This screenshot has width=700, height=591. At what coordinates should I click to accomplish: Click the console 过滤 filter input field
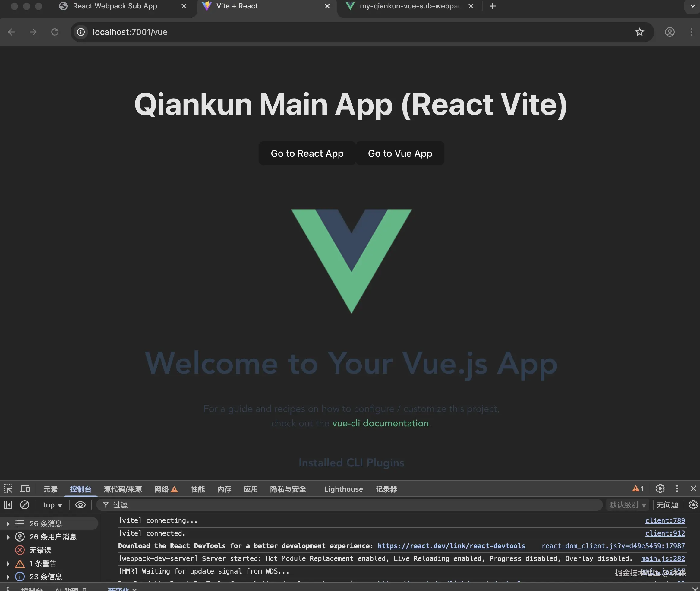(335, 505)
